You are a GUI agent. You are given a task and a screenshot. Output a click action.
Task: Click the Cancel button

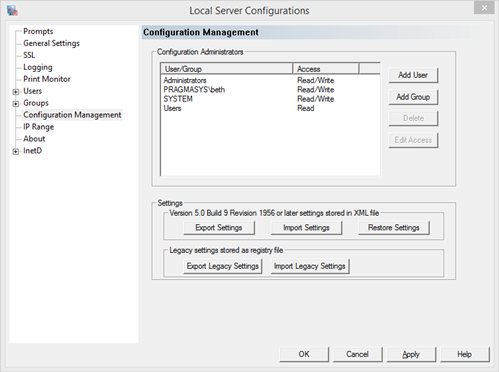357,354
